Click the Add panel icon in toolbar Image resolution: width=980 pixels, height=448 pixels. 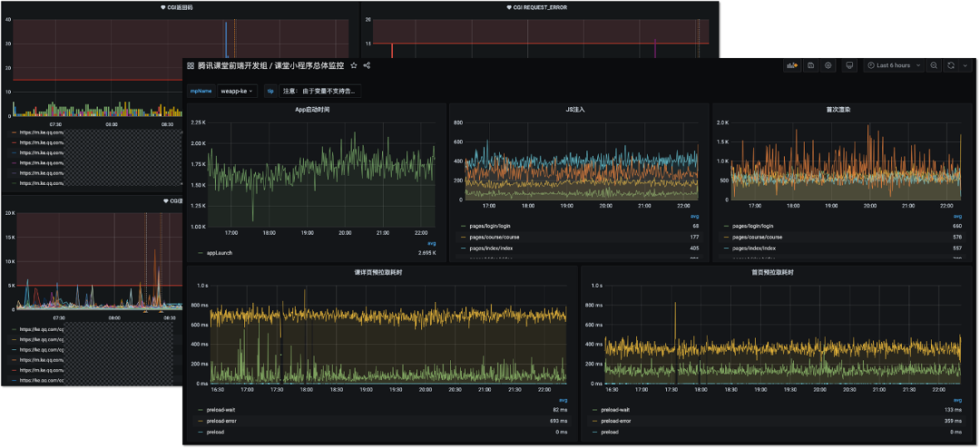[791, 65]
